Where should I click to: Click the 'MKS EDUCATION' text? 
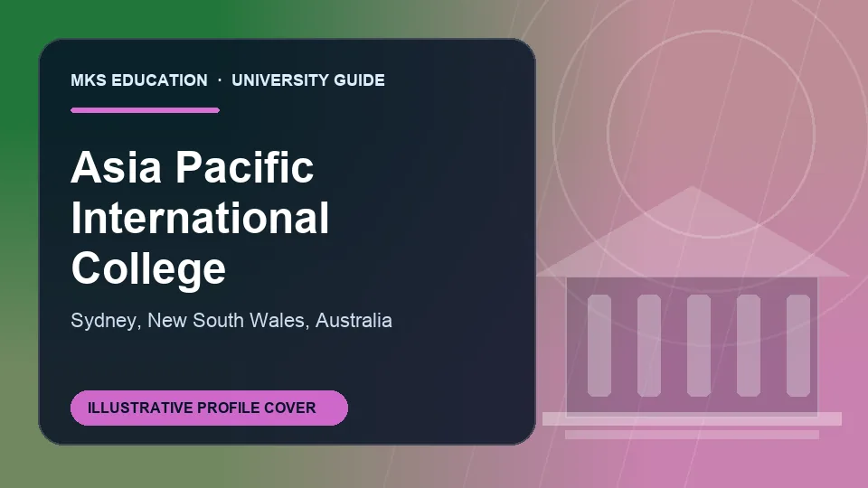[x=139, y=80]
